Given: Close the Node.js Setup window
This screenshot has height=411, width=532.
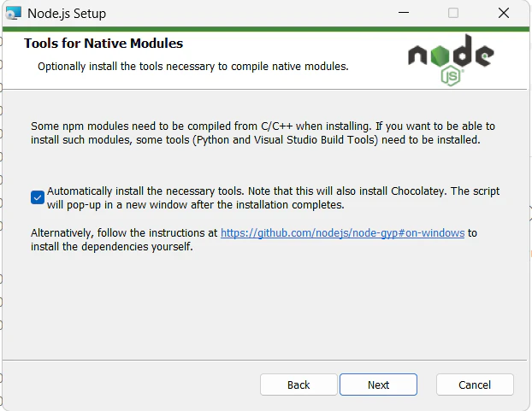Looking at the screenshot, I should click(504, 13).
